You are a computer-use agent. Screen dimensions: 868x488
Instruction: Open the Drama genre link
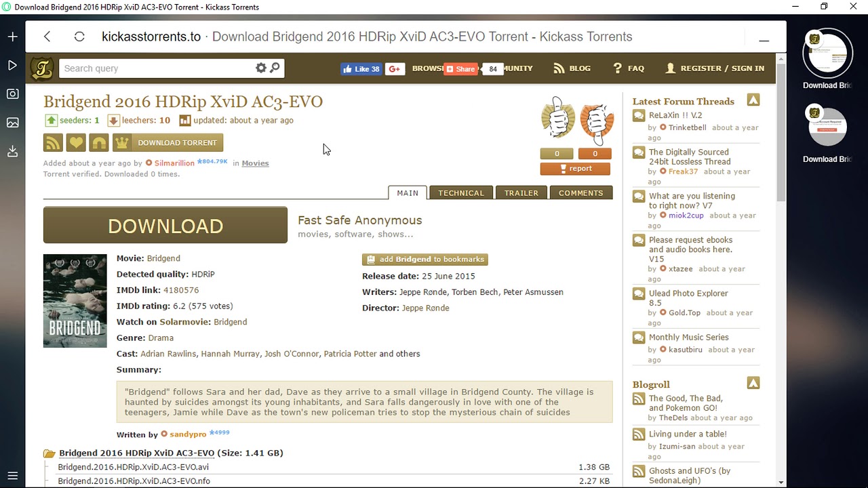[161, 338]
